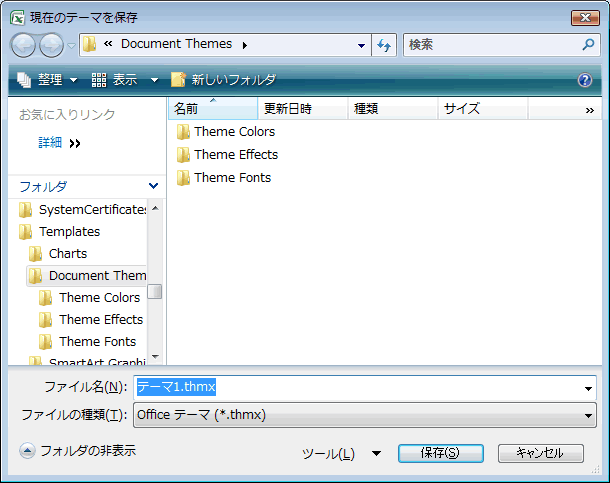
Task: Select Theme Fonts folder in file list
Action: (224, 178)
